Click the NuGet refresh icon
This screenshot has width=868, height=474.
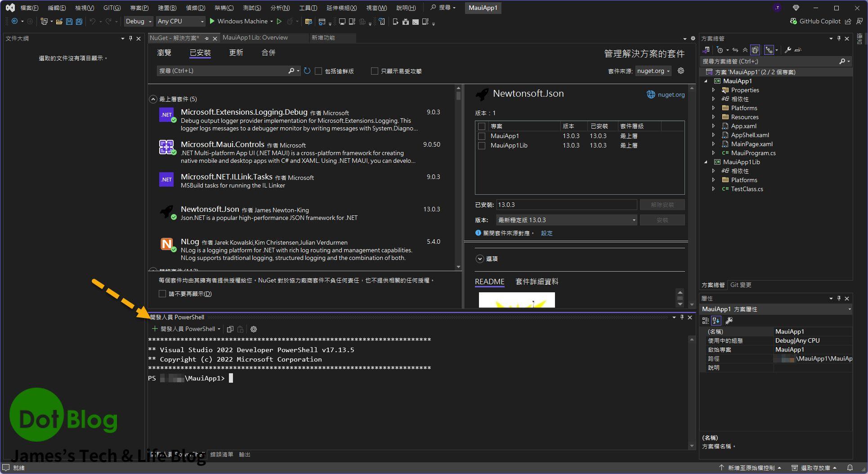(x=307, y=71)
